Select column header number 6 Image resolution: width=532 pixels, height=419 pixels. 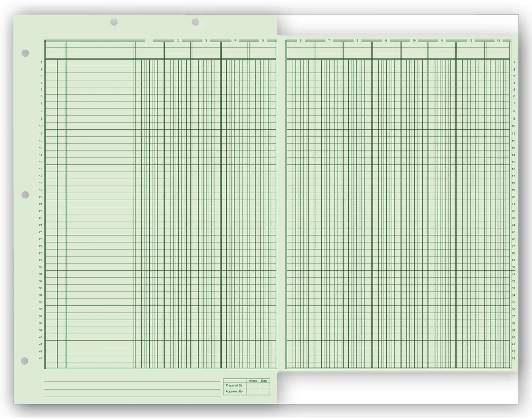tap(301, 40)
